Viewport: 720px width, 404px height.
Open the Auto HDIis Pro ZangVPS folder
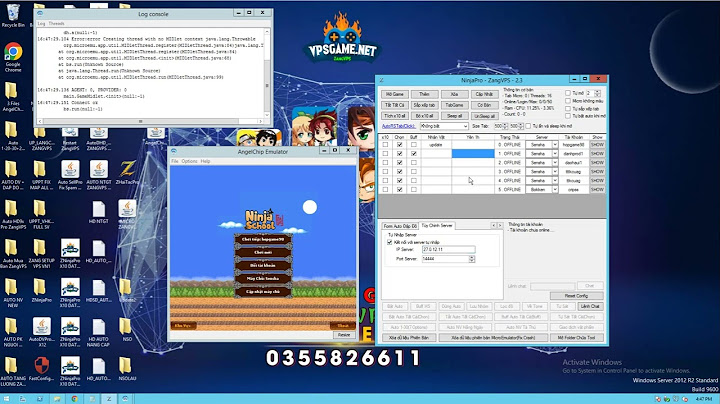coord(13,215)
